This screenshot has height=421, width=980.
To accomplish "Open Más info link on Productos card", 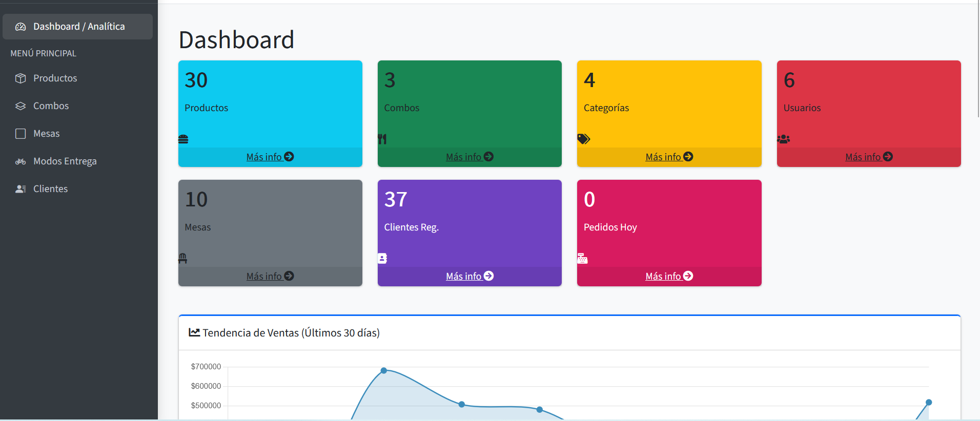I will click(x=270, y=157).
